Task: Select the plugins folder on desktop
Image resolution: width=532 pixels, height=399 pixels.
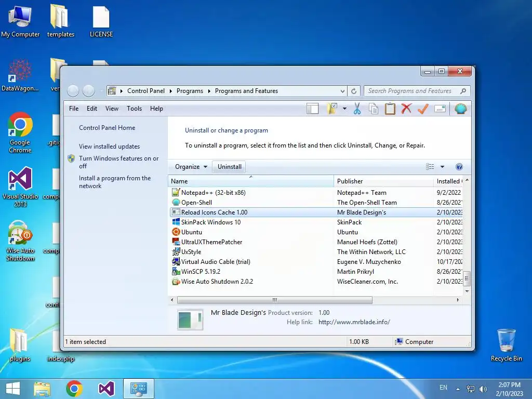Action: pyautogui.click(x=20, y=345)
